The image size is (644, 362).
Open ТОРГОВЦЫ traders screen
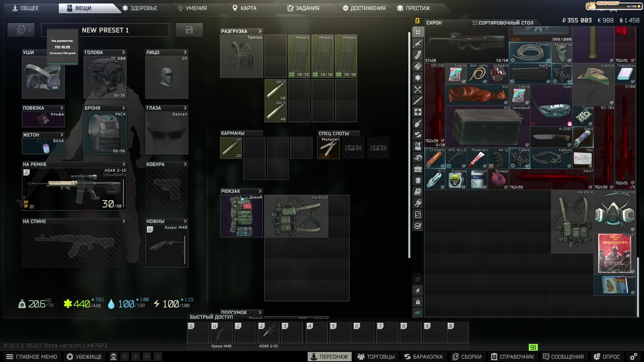376,356
